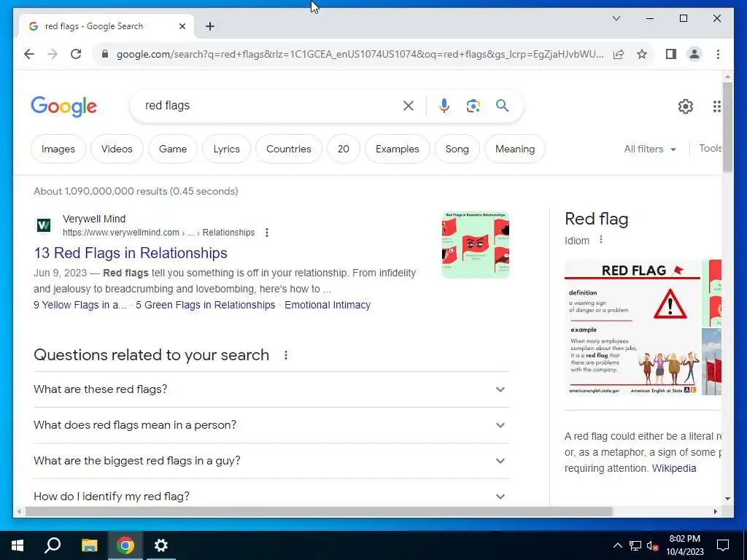The image size is (747, 560).
Task: Filter results by Videos
Action: coord(117,149)
